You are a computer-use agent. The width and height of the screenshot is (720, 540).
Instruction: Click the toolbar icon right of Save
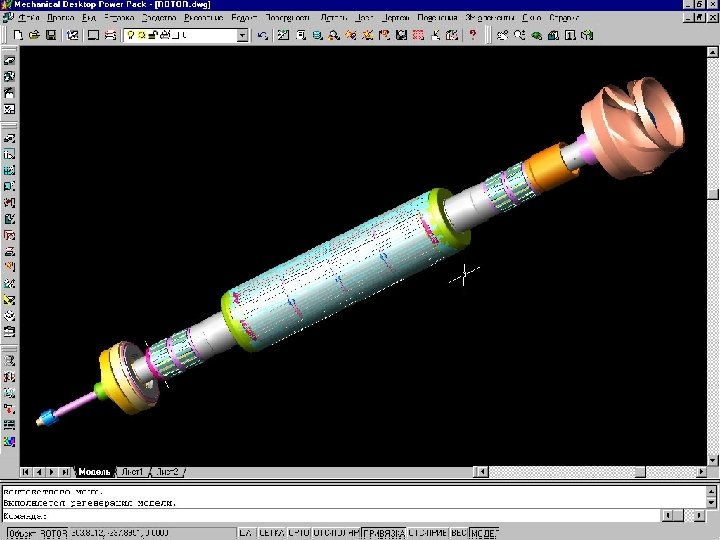coord(73,35)
